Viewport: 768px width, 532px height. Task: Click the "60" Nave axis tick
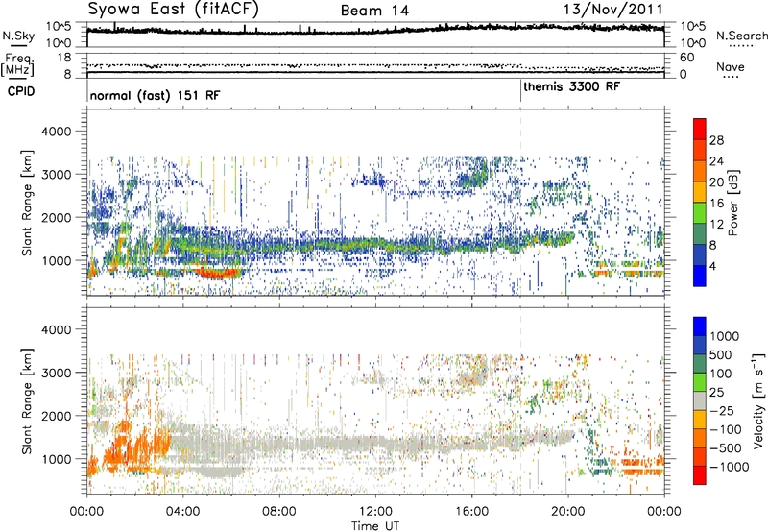click(687, 58)
